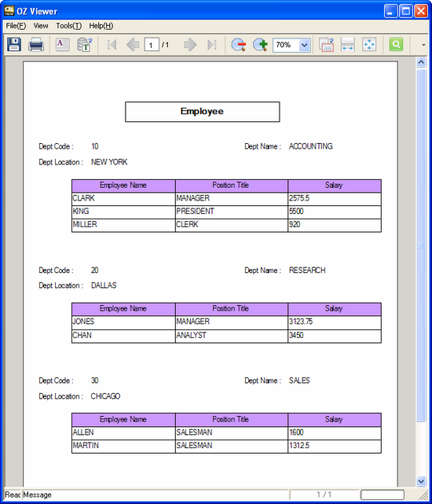Screen dimensions: 432x504
Task: Click the 3123.75 salary cell
Action: (x=335, y=322)
